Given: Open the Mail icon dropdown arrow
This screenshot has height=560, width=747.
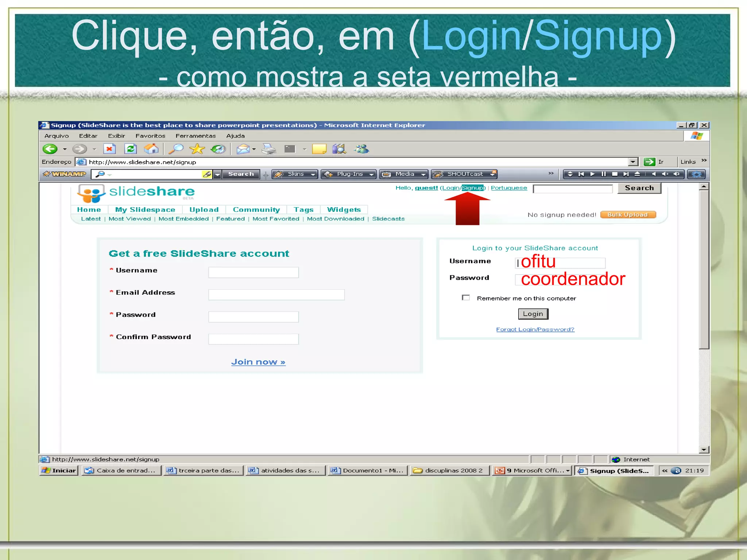Looking at the screenshot, I should (x=254, y=149).
